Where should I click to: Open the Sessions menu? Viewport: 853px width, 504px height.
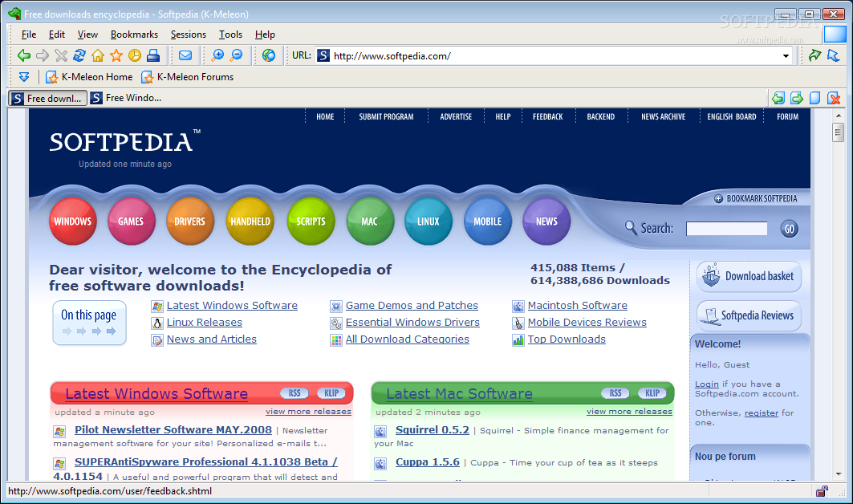click(189, 35)
